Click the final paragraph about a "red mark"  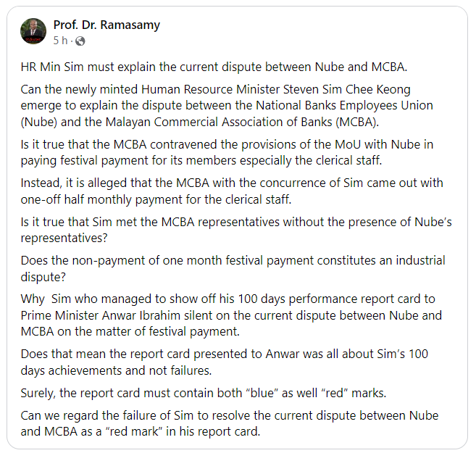point(230,423)
